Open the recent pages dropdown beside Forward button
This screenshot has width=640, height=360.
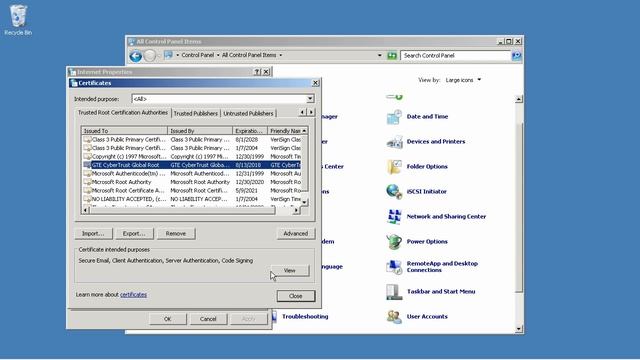pyautogui.click(x=159, y=55)
